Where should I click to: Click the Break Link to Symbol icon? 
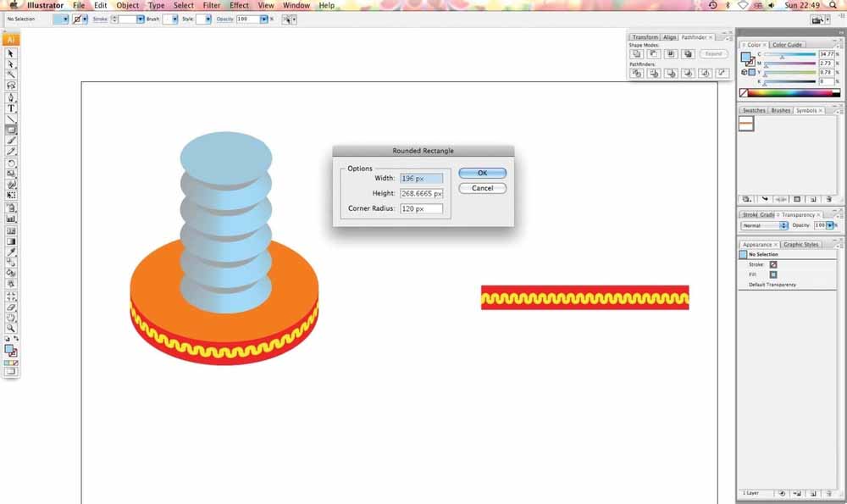click(781, 199)
